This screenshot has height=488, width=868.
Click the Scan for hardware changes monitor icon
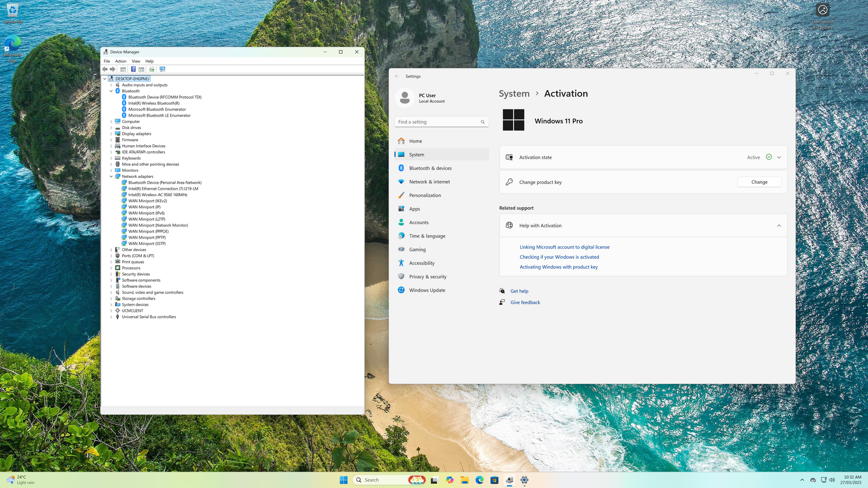coord(162,69)
